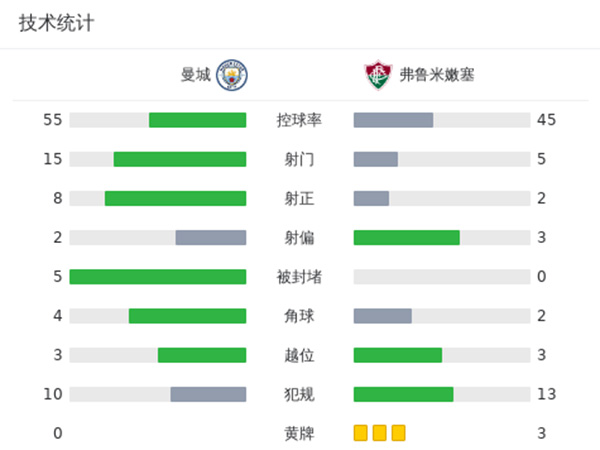Click the 曼城 team name
The height and width of the screenshot is (450, 600).
(196, 75)
